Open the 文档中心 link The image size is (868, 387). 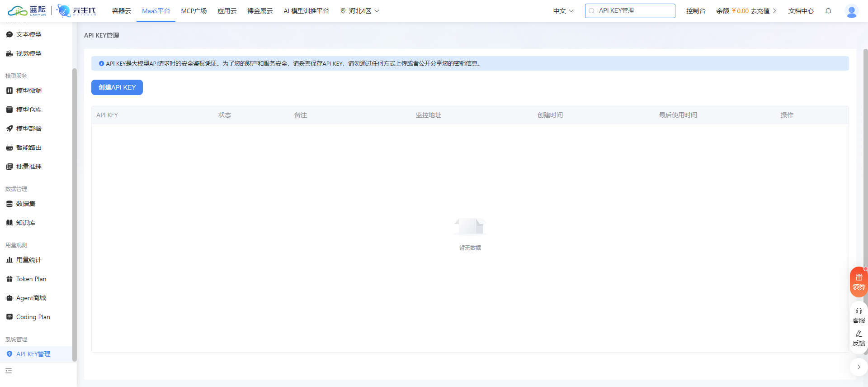[x=801, y=11]
